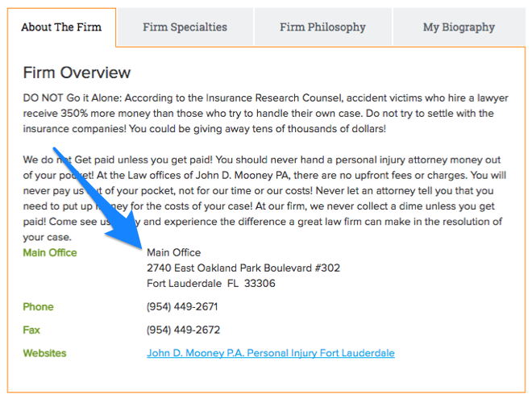Click the phone number ending in 2671
532x399 pixels.
tap(182, 306)
